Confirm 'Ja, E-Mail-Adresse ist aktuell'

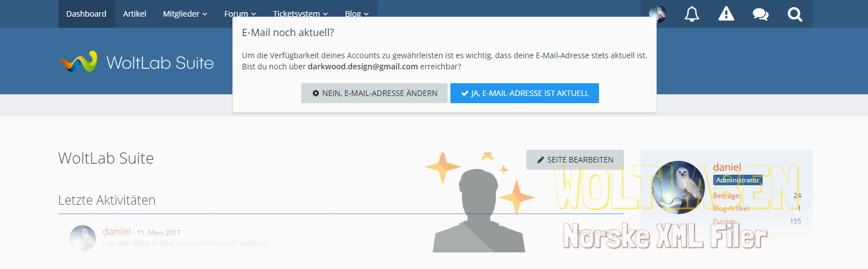coord(524,93)
